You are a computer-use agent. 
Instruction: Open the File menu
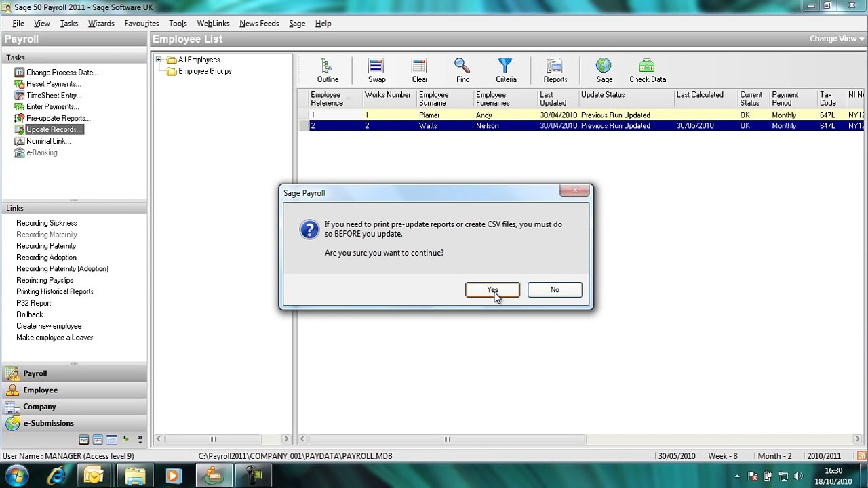click(18, 23)
